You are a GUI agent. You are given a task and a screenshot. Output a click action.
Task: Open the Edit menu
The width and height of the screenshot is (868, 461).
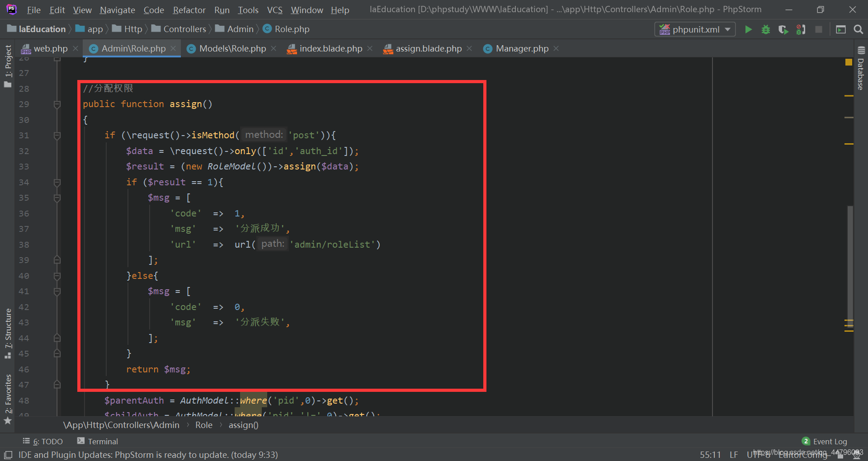coord(57,10)
